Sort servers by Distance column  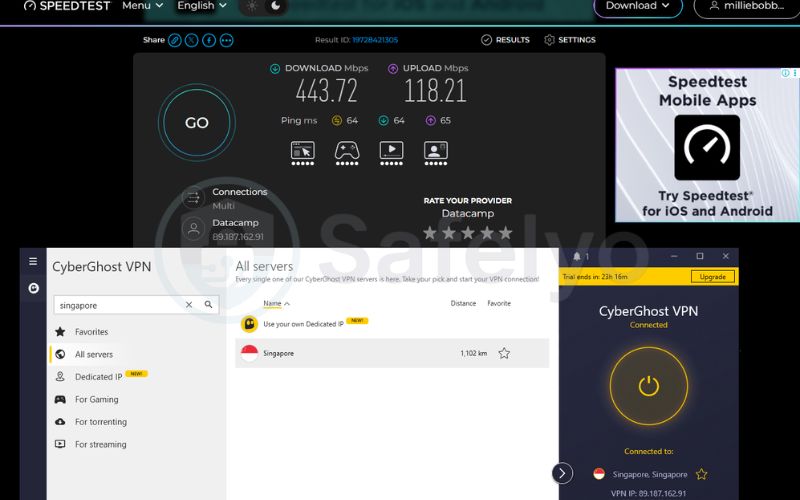click(463, 303)
